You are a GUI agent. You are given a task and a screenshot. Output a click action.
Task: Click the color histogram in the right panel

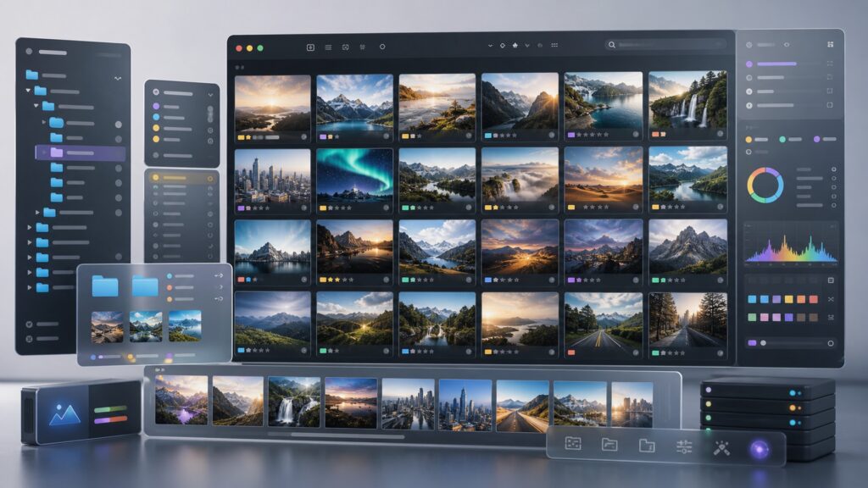coord(791,243)
